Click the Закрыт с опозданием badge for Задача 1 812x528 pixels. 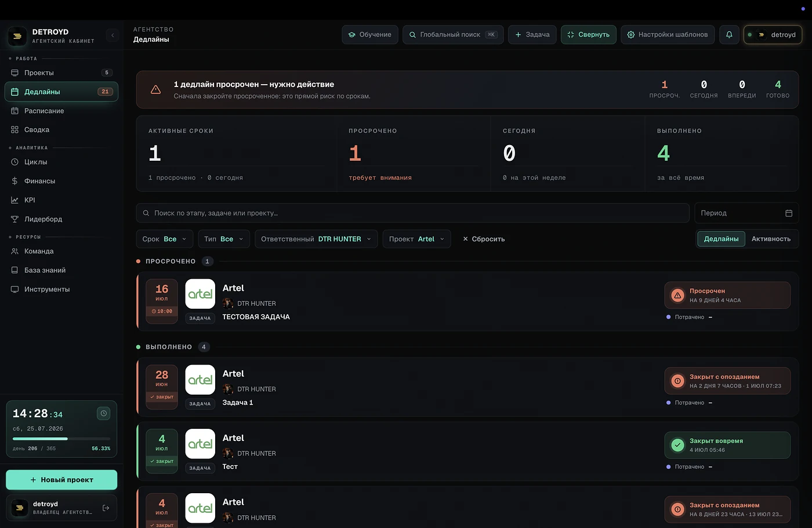727,381
